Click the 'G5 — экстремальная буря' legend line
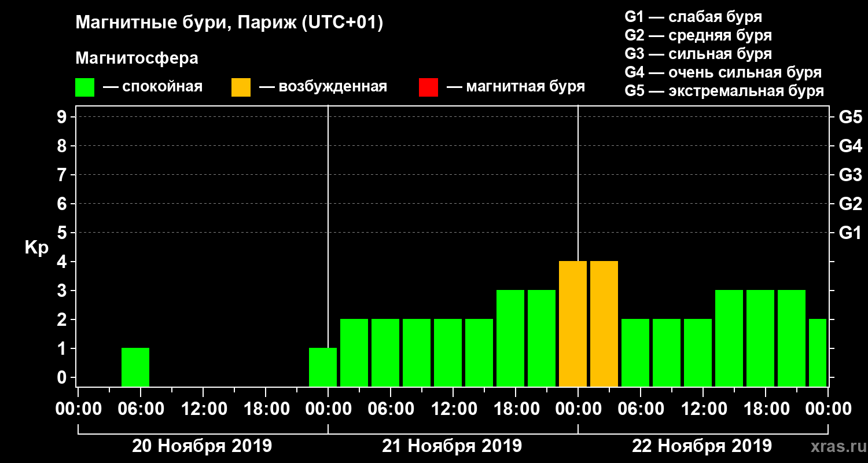The height and width of the screenshot is (463, 868). pyautogui.click(x=724, y=91)
